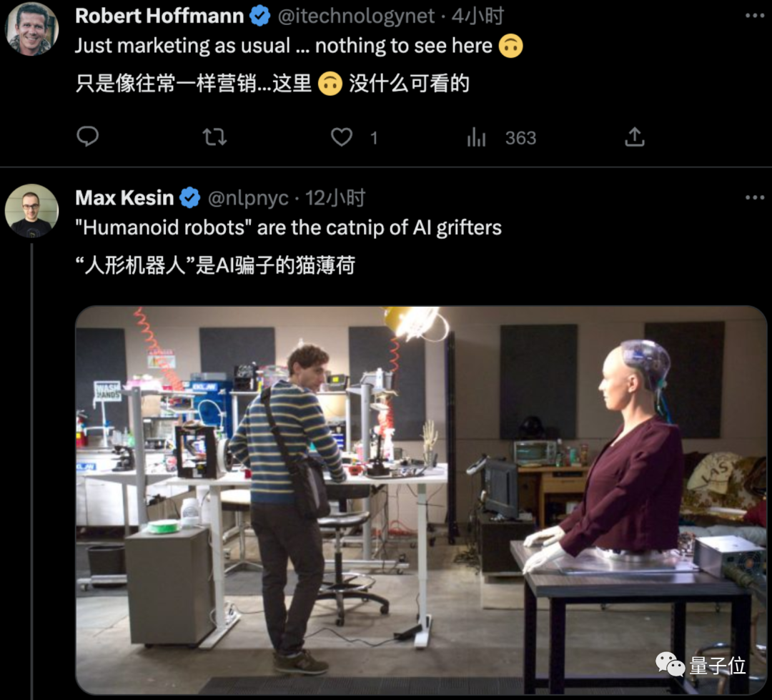The height and width of the screenshot is (700, 772).
Task: Click Max Kesin's verified badge
Action: (x=190, y=198)
